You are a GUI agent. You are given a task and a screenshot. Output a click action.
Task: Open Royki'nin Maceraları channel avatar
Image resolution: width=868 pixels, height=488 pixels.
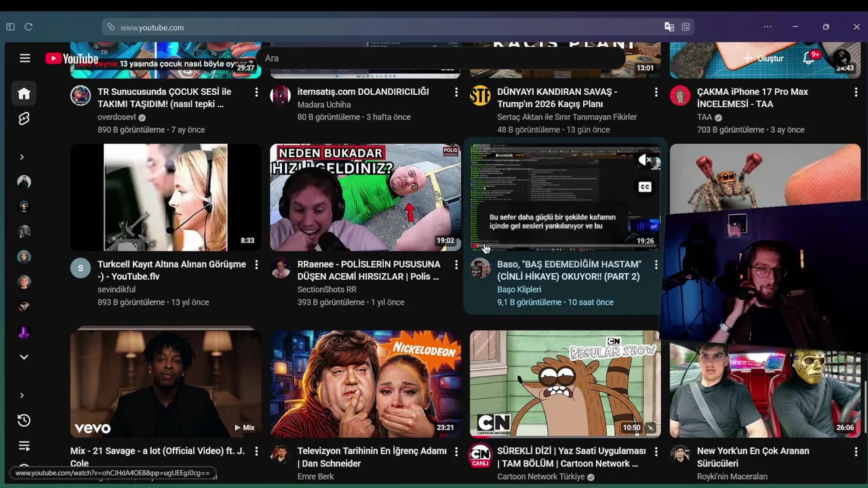tap(680, 455)
